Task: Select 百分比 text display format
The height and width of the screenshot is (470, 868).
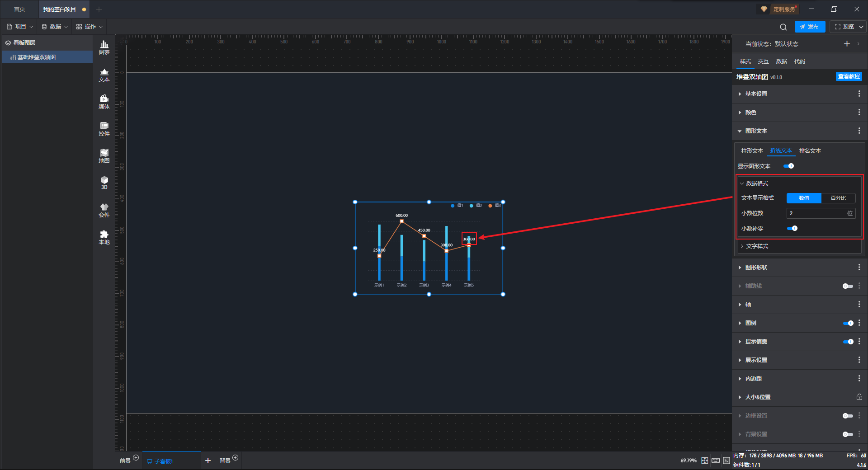Action: click(838, 198)
